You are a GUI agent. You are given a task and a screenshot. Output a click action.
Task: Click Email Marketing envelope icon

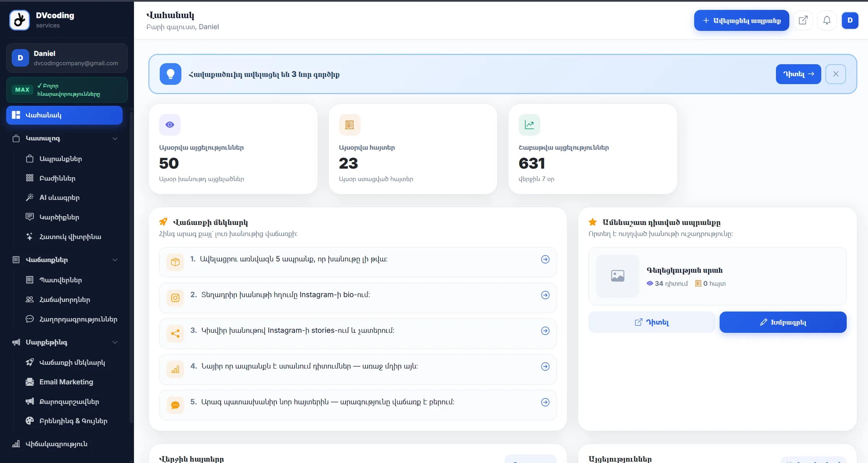pos(30,382)
